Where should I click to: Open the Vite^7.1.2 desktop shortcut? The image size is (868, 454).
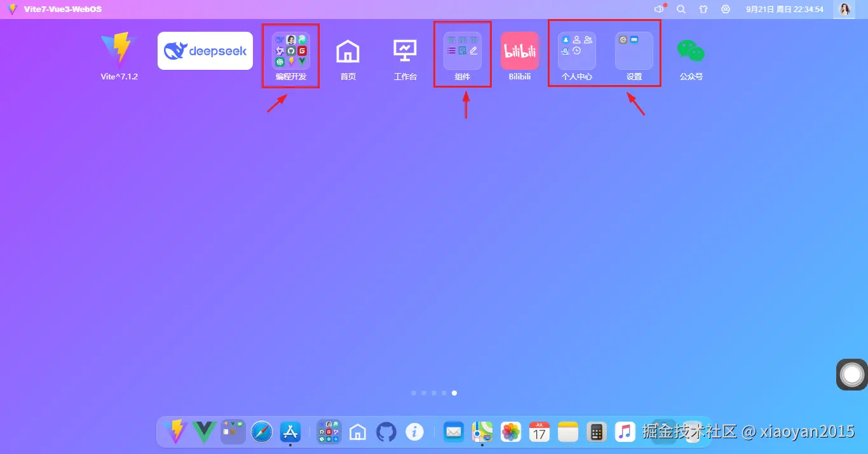(119, 51)
